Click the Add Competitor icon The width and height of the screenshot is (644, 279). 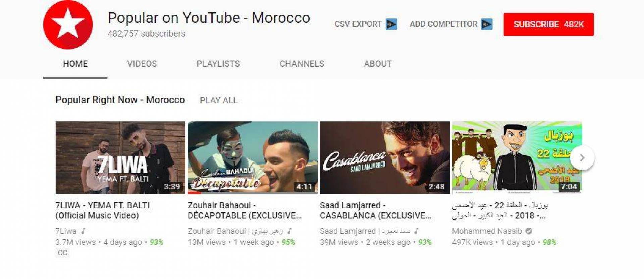click(x=487, y=24)
